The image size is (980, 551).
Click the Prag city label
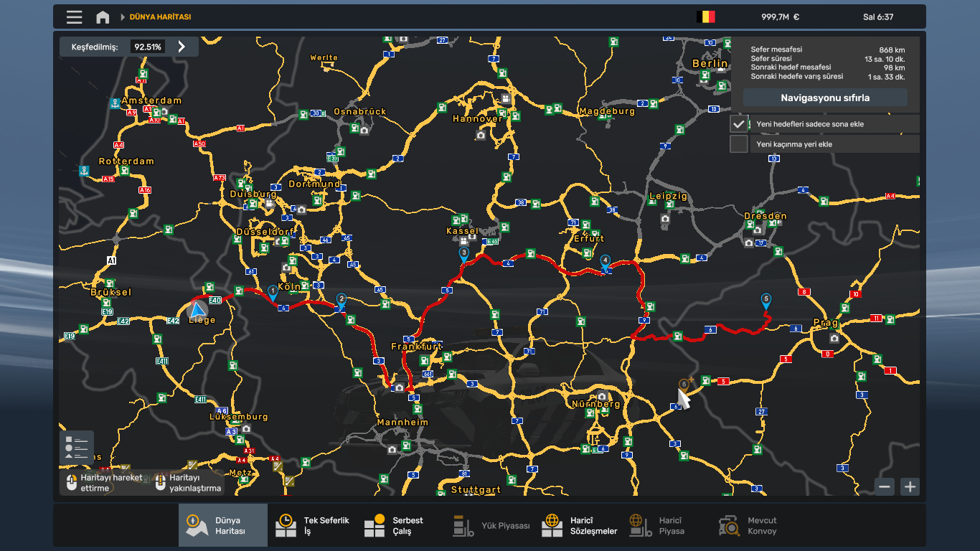point(825,322)
